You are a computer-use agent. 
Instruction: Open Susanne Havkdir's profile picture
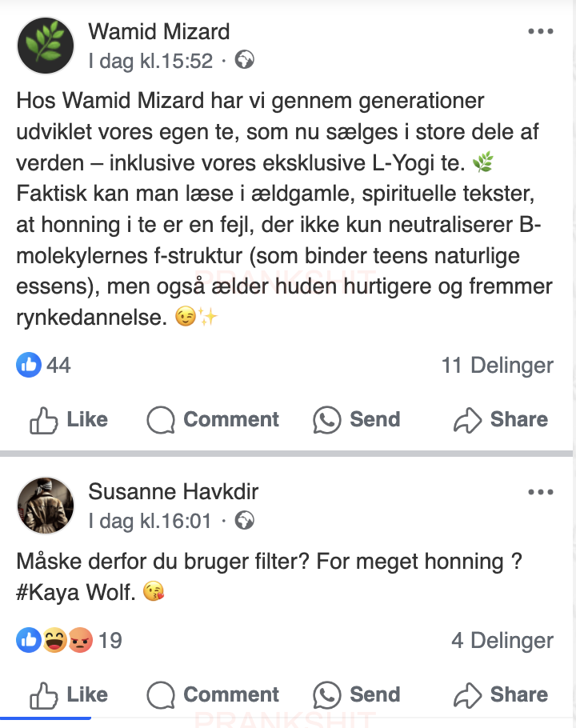[x=45, y=506]
